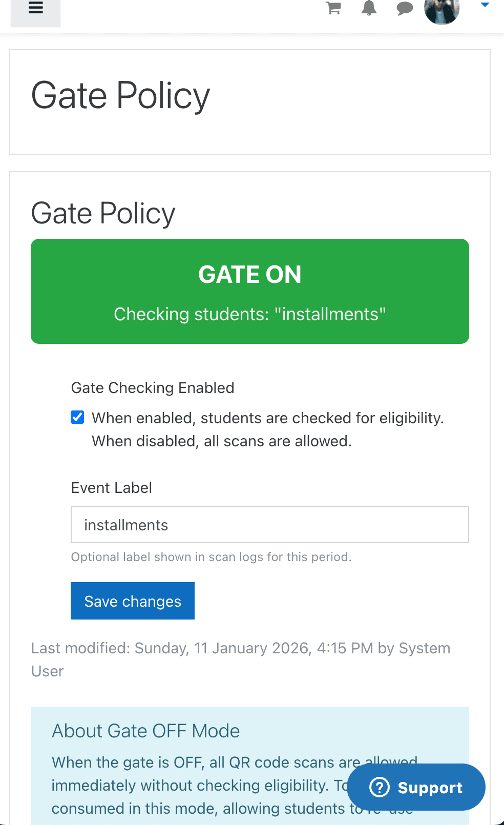Click the Event Label field label
Viewport: 504px width, 825px height.
click(x=111, y=488)
